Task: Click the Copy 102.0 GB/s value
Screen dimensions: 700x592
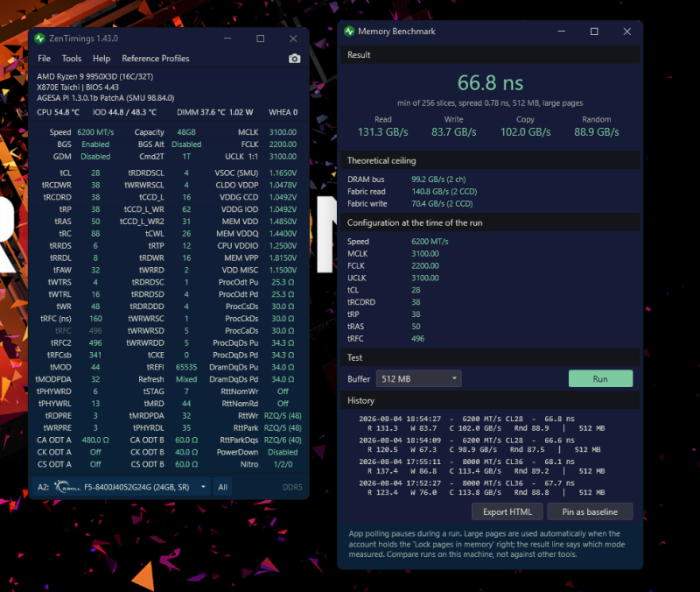Action: click(526, 132)
